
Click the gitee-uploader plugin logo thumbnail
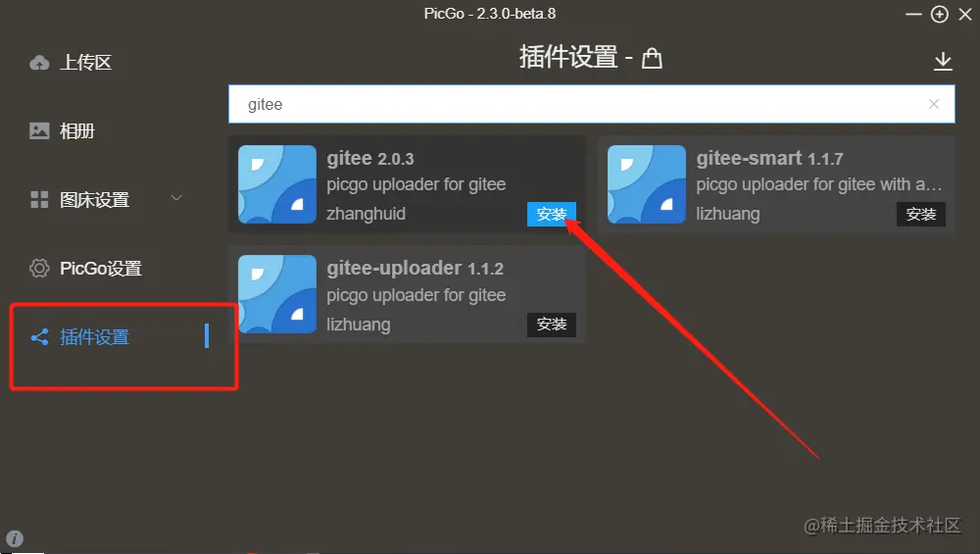tap(277, 294)
